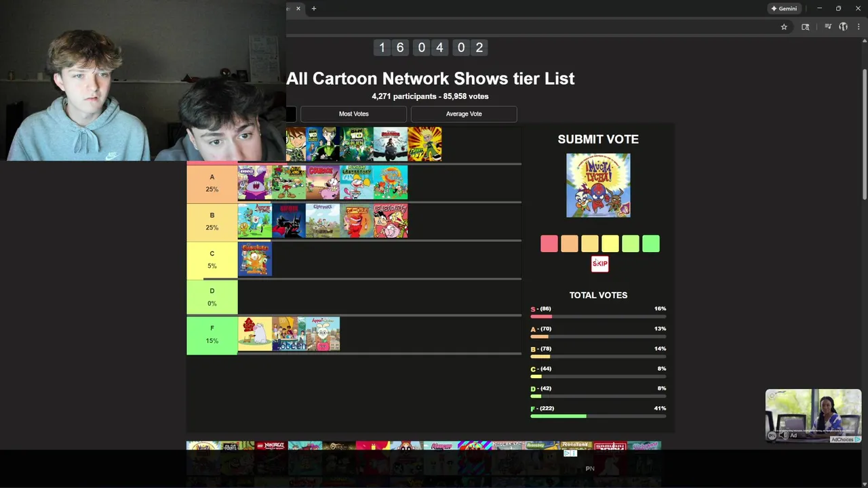This screenshot has height=488, width=868.
Task: Click the Dragons Riders of Berk thumbnail
Action: (x=391, y=144)
